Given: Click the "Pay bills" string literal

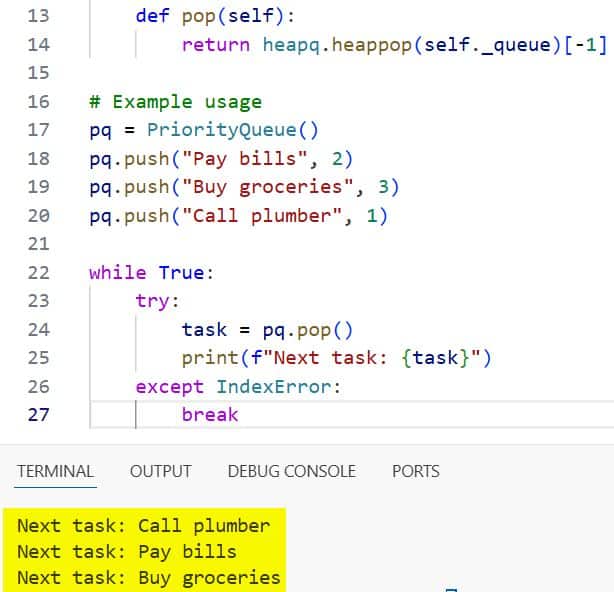Looking at the screenshot, I should pyautogui.click(x=245, y=159).
